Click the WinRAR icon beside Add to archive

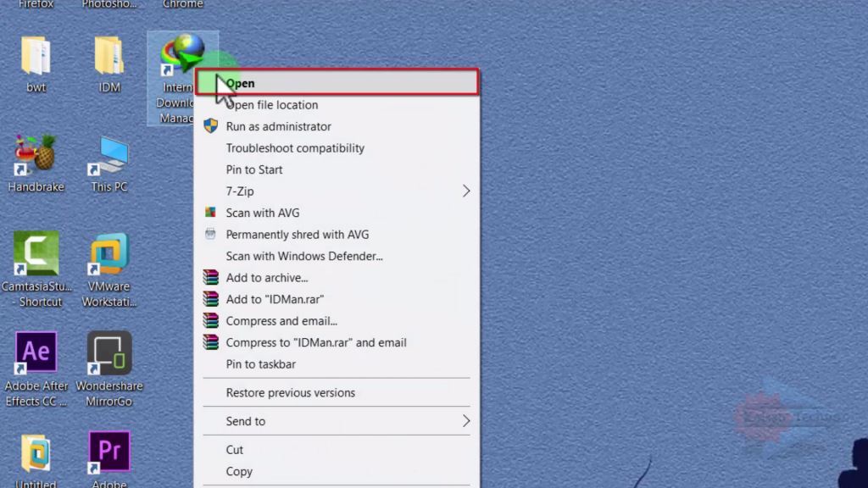[x=210, y=277]
